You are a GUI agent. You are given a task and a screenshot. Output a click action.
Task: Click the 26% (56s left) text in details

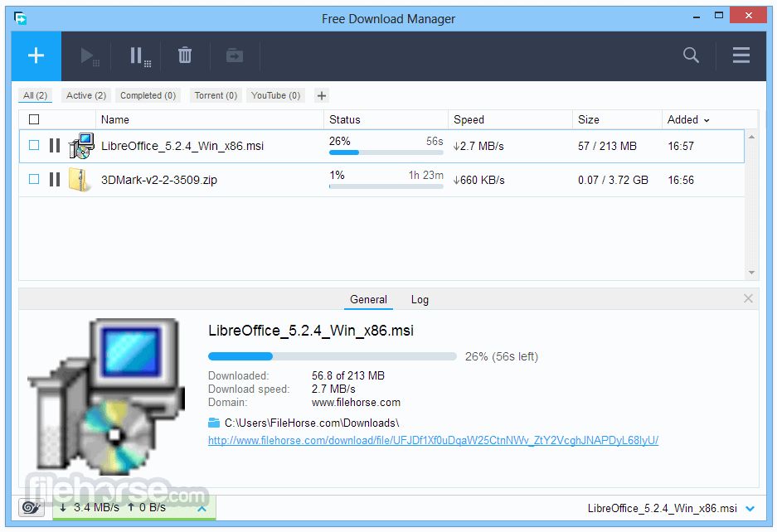(502, 356)
